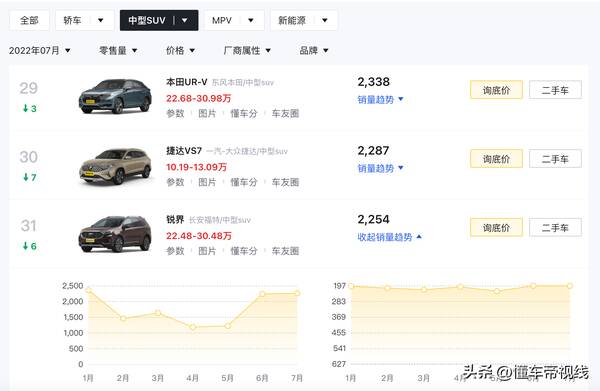The height and width of the screenshot is (391, 600).
Task: Click the 22.68-30.98万 price text
Action: [x=198, y=98]
